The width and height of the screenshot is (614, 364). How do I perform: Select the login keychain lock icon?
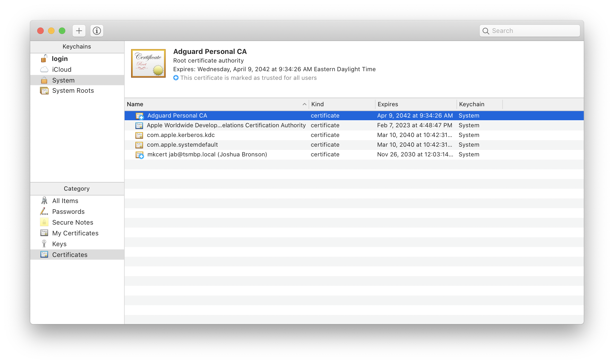click(44, 59)
